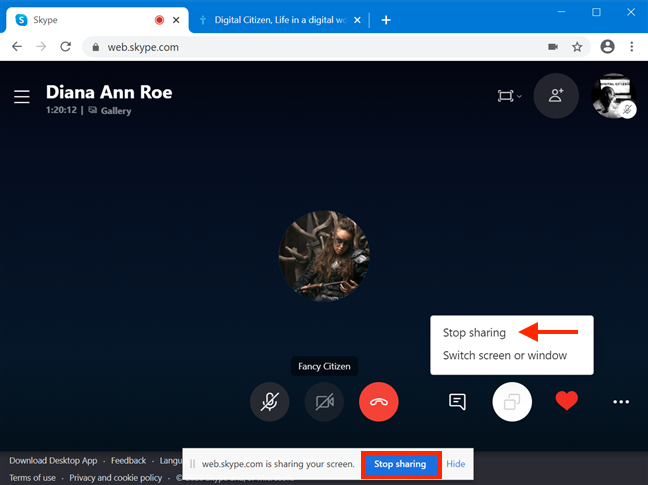Open Privacy and cookie policy link
The width and height of the screenshot is (648, 485).
pos(116,478)
